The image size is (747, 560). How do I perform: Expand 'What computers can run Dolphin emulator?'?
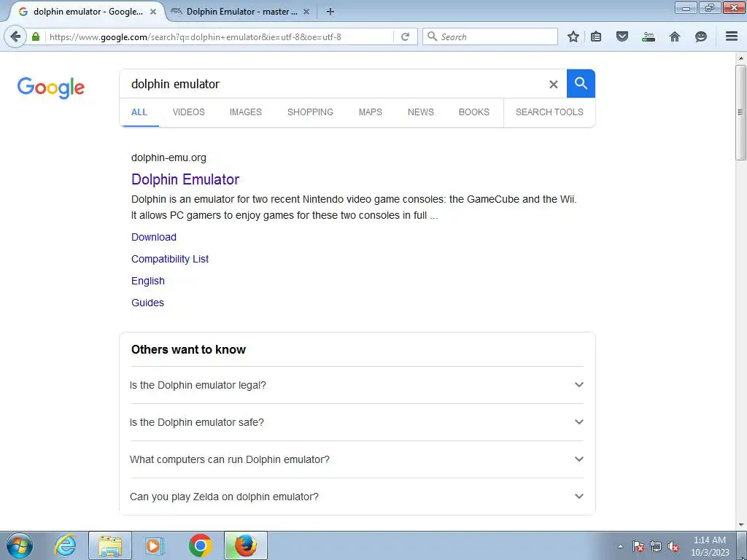point(357,459)
